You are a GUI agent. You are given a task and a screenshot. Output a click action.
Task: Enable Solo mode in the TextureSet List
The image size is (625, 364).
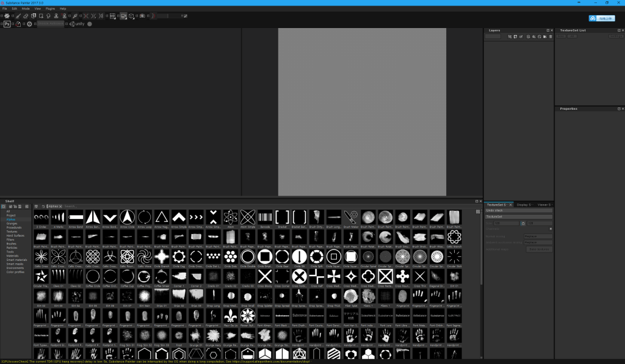click(x=561, y=36)
